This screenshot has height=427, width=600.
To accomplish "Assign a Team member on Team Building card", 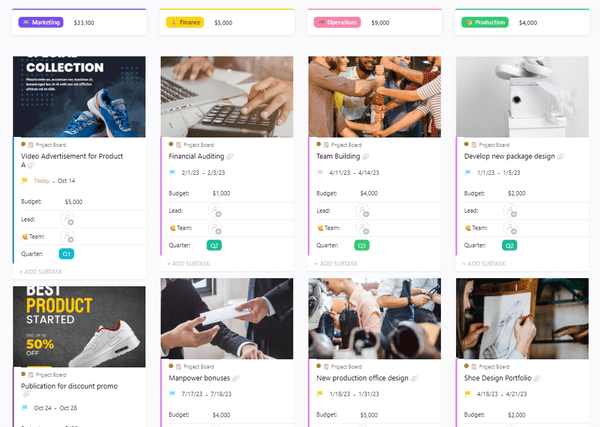I will [x=362, y=228].
